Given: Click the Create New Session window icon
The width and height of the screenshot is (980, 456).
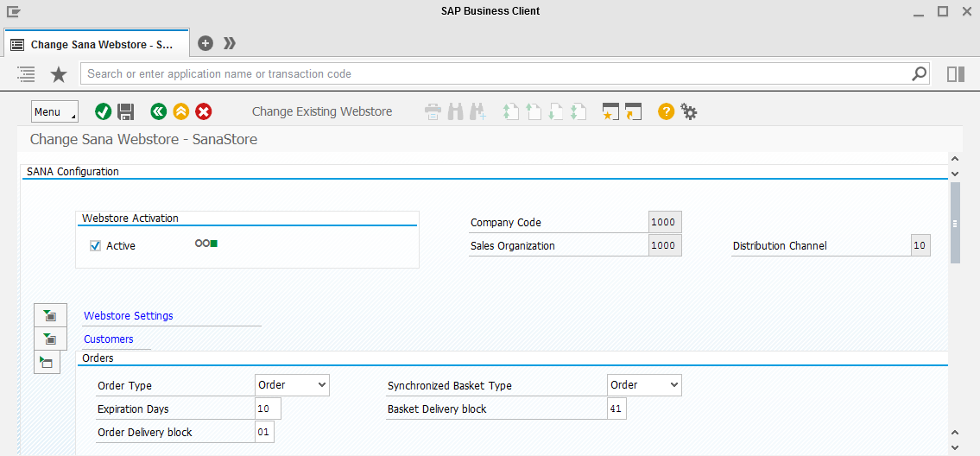Looking at the screenshot, I should pyautogui.click(x=610, y=112).
